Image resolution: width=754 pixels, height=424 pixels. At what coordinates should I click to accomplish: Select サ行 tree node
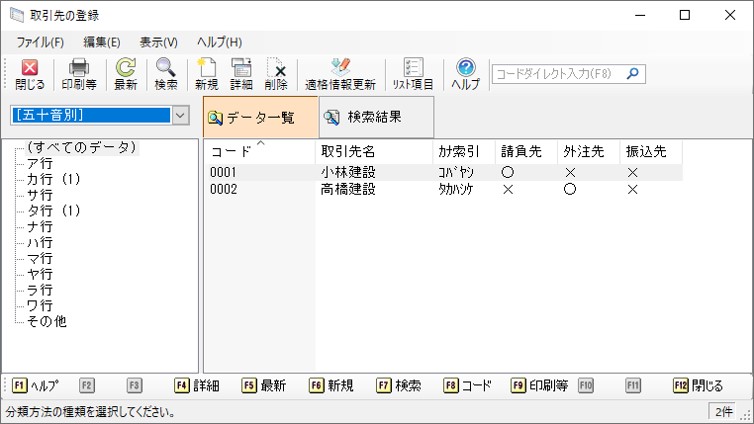(x=39, y=195)
